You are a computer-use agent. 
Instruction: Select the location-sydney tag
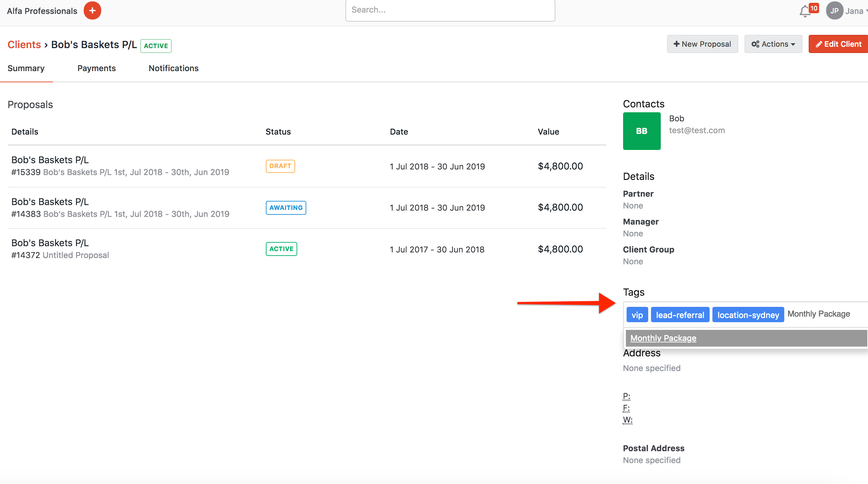pyautogui.click(x=748, y=315)
